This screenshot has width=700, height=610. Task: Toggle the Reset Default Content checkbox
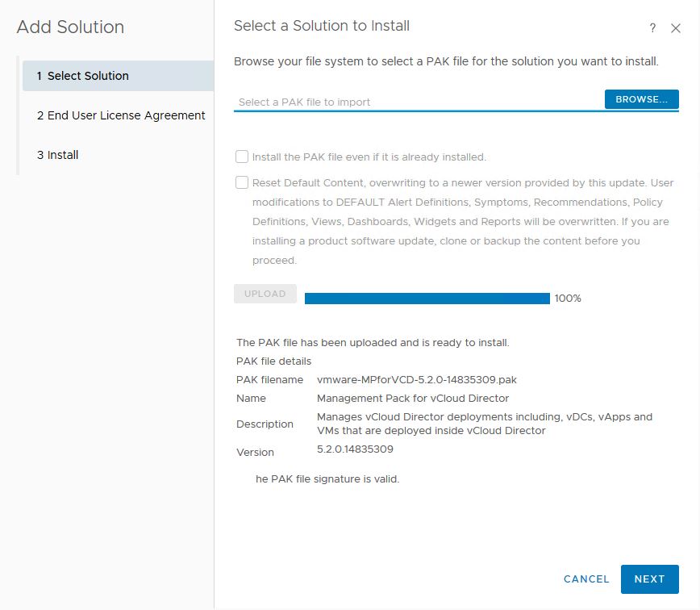[242, 182]
